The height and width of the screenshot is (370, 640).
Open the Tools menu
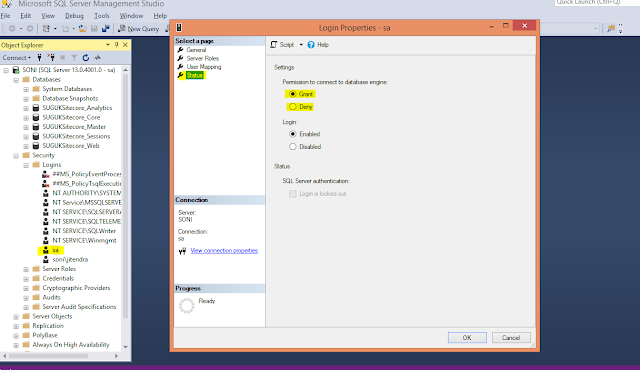pos(102,16)
